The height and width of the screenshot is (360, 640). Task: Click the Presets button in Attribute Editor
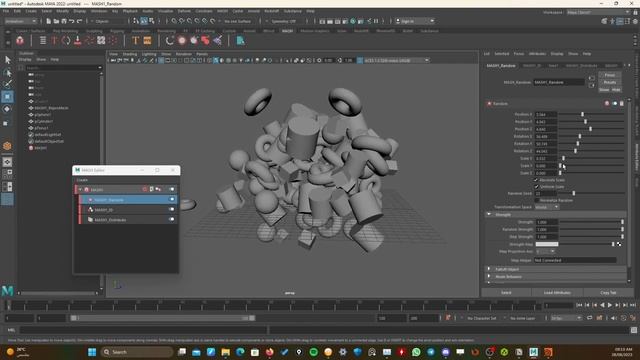pyautogui.click(x=610, y=82)
